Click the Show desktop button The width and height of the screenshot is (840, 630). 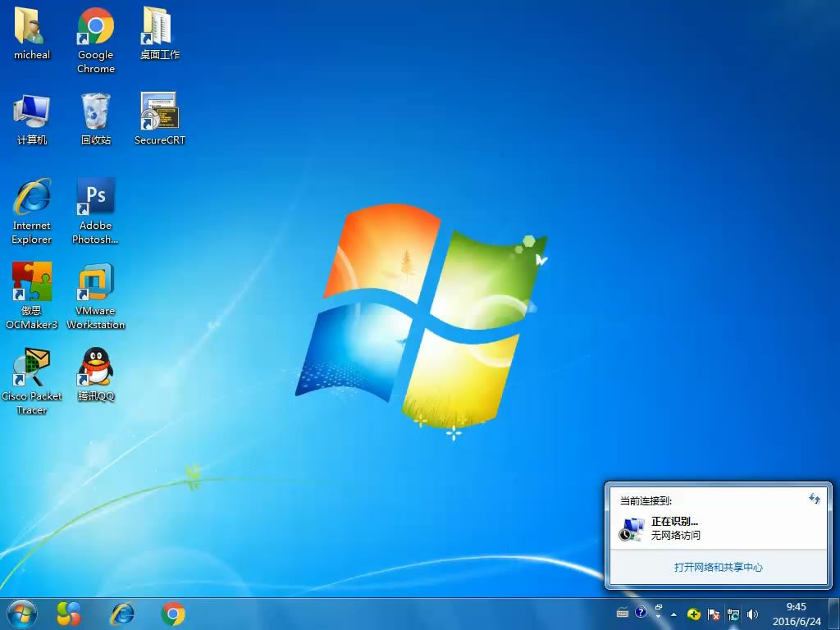tap(833, 614)
